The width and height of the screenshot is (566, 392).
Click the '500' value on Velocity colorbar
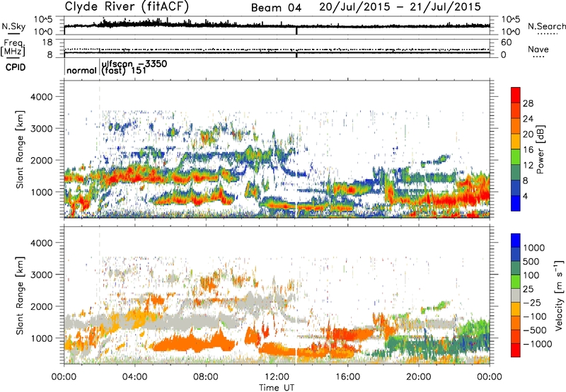(x=531, y=261)
